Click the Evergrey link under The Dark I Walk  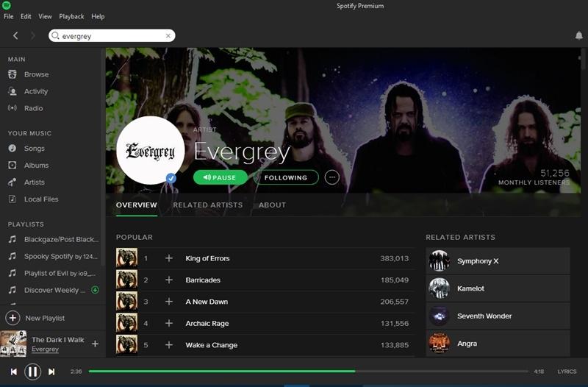click(x=45, y=349)
